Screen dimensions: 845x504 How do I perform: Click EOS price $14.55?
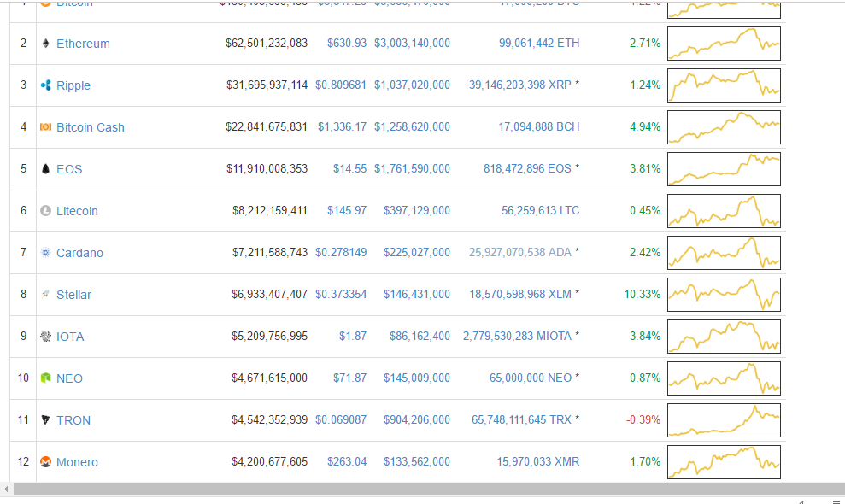[x=349, y=169]
